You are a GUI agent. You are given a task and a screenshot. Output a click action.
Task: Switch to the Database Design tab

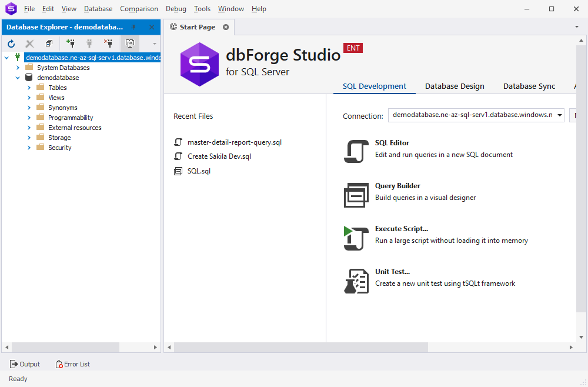pyautogui.click(x=455, y=86)
